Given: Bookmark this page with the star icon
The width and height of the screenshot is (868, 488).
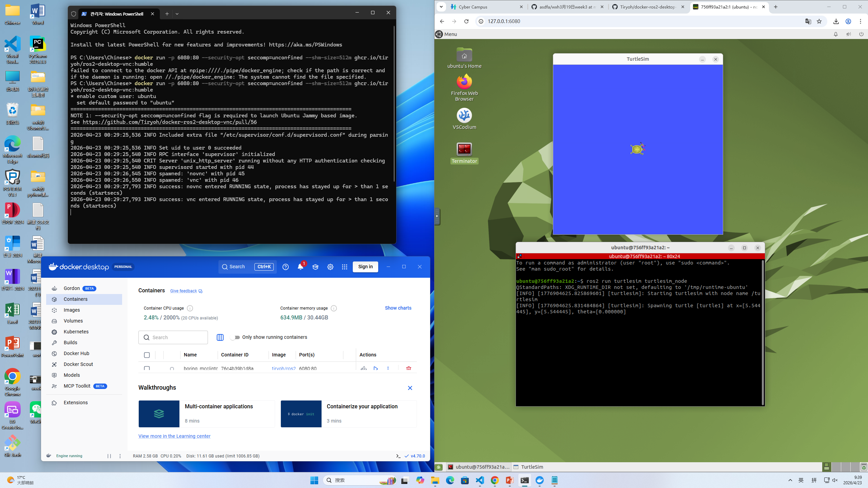Looking at the screenshot, I should click(x=819, y=21).
